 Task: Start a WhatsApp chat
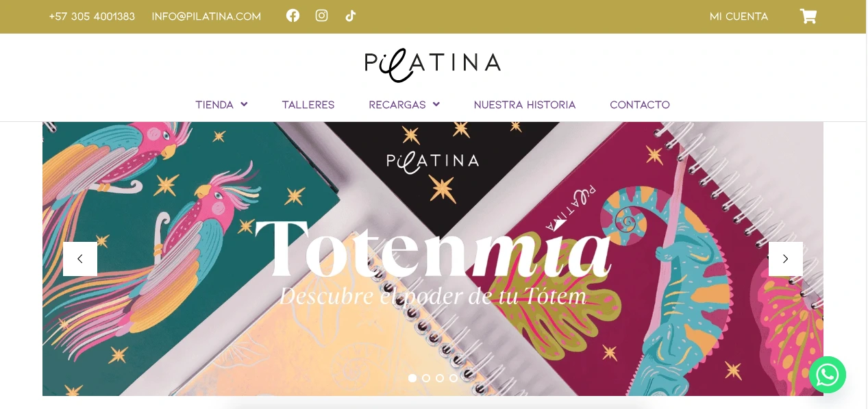pyautogui.click(x=828, y=375)
